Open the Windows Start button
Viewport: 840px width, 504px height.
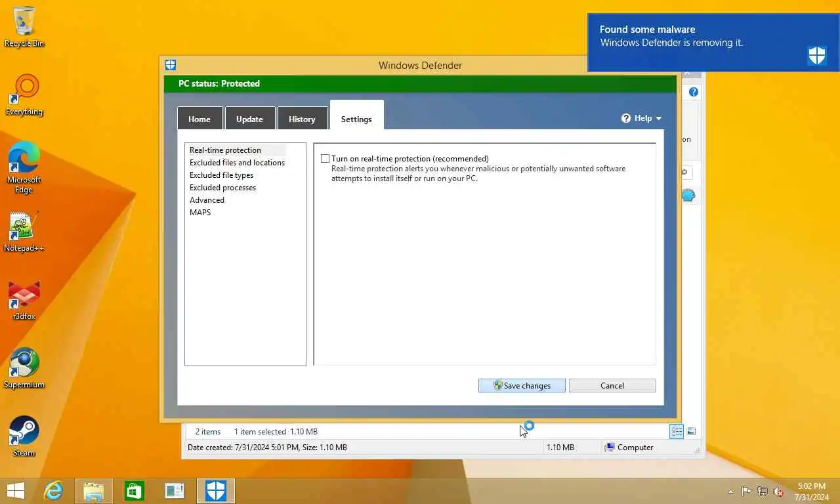coord(16,490)
